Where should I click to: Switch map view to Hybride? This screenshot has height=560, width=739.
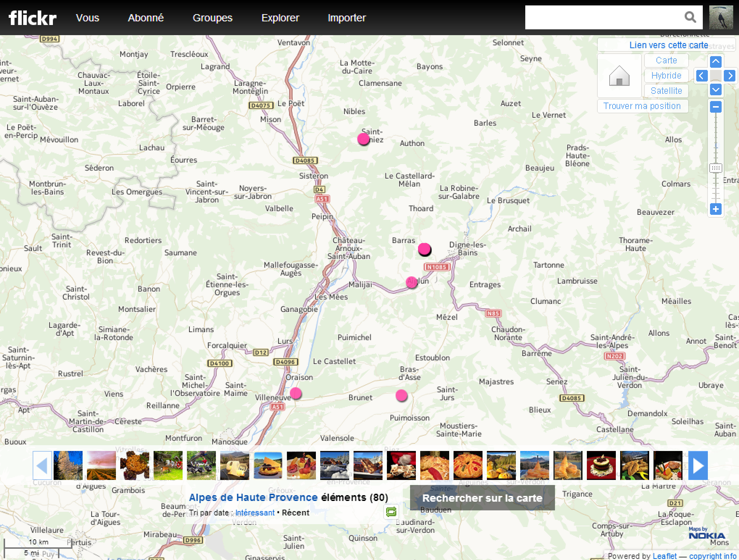click(666, 75)
